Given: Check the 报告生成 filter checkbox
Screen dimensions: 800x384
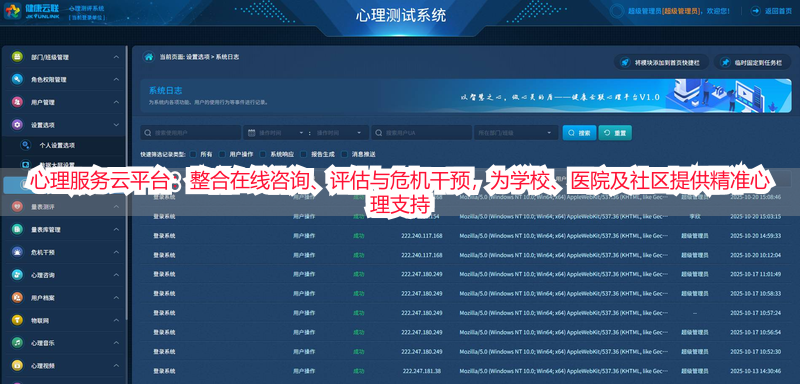Looking at the screenshot, I should coord(304,154).
